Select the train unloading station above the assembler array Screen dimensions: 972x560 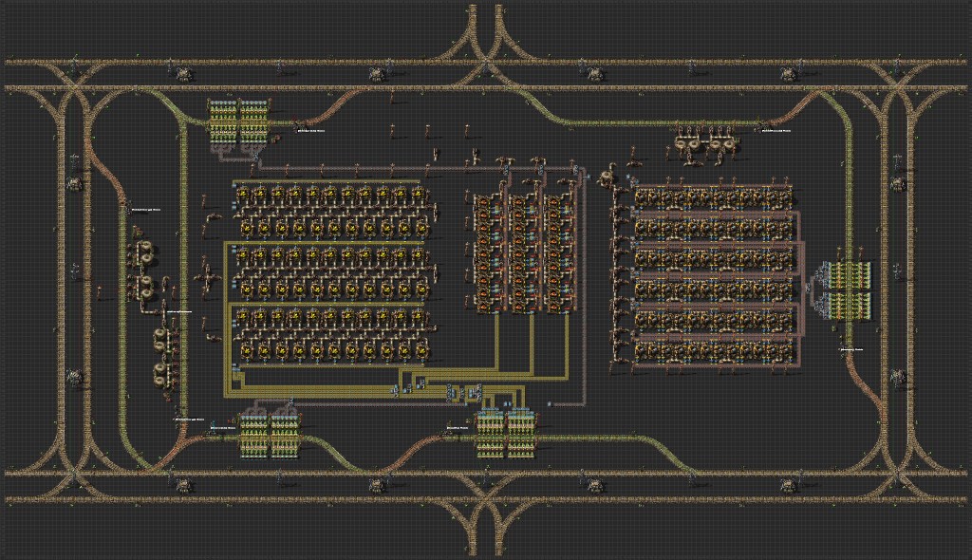tap(239, 121)
